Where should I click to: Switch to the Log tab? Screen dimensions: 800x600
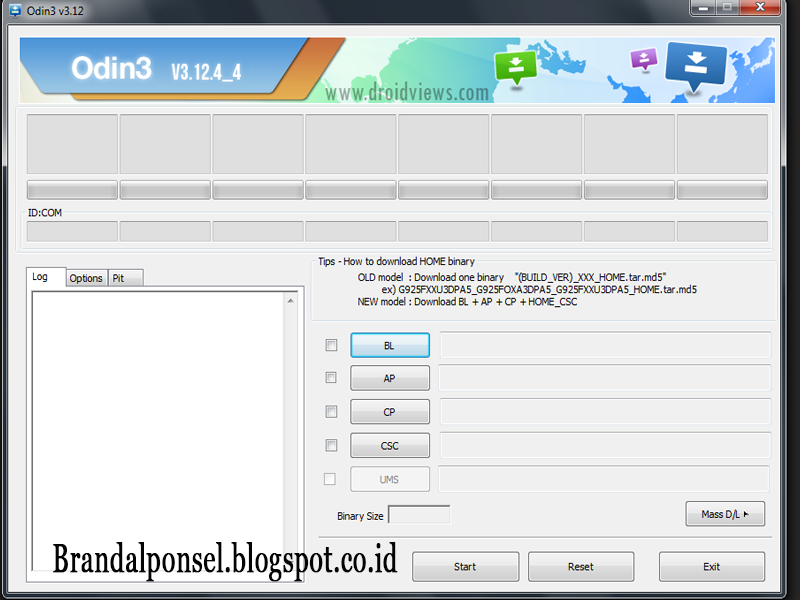[x=46, y=277]
